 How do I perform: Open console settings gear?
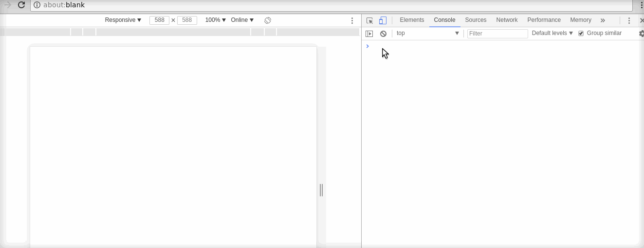pos(641,34)
